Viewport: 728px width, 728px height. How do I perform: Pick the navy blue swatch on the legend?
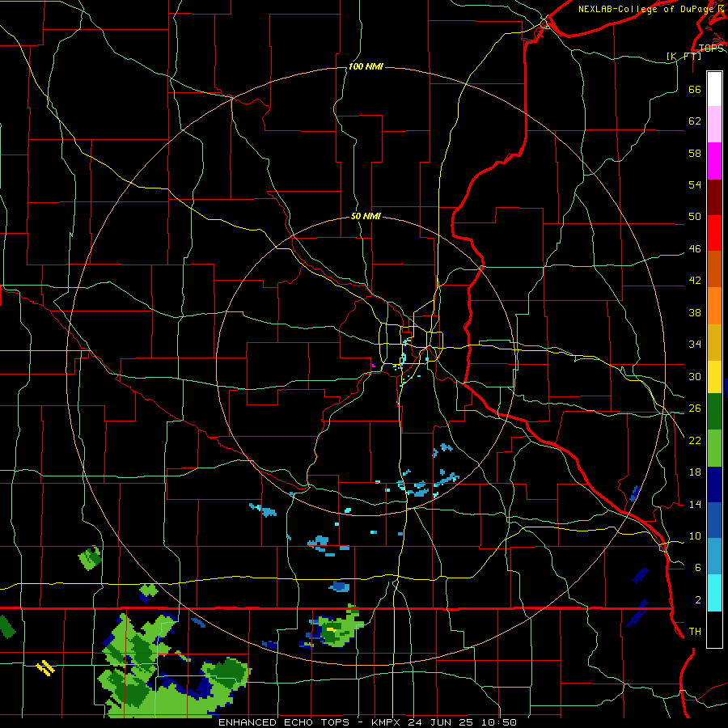[x=714, y=485]
